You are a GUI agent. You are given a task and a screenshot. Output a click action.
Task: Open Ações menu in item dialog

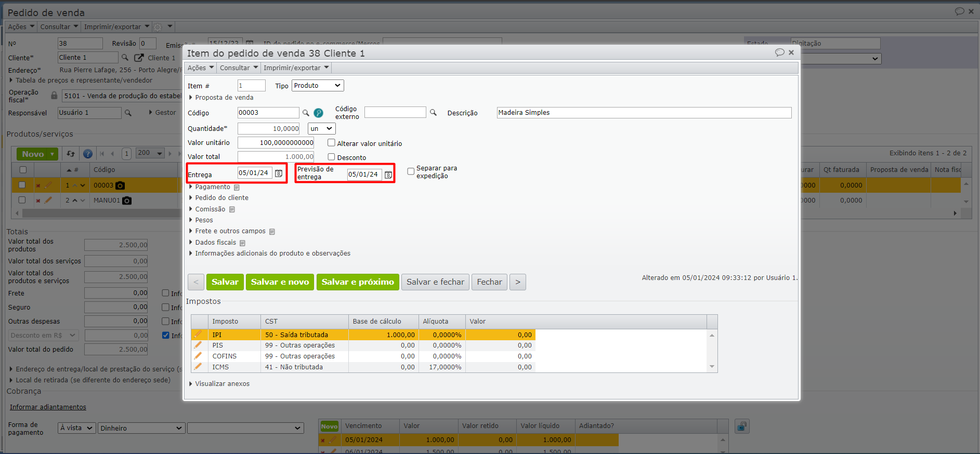(x=201, y=68)
